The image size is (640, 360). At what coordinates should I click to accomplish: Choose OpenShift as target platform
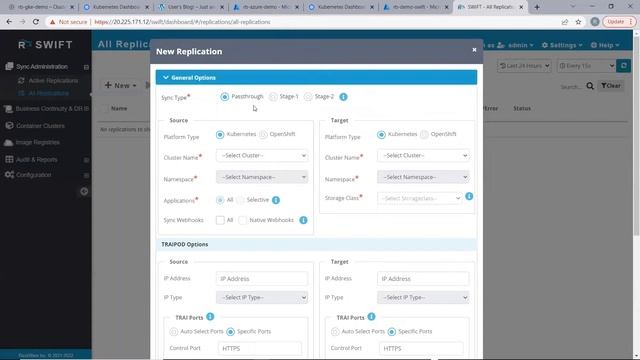(424, 134)
